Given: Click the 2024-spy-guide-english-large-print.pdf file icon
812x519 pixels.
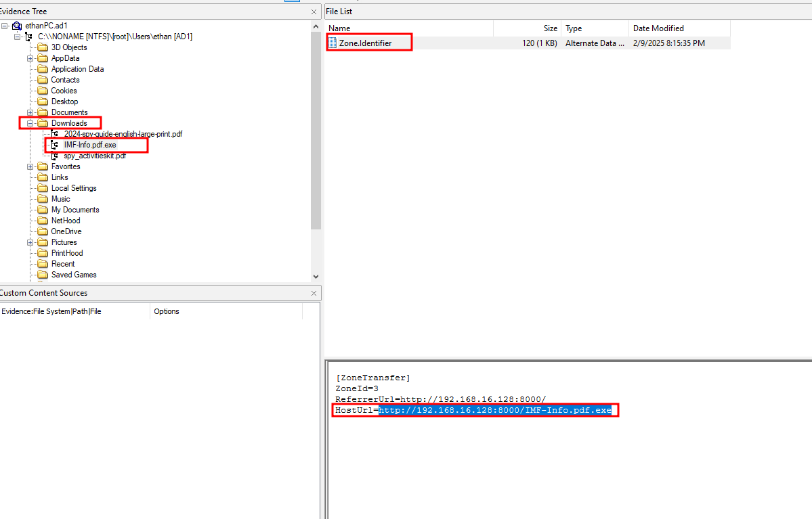Looking at the screenshot, I should [55, 134].
